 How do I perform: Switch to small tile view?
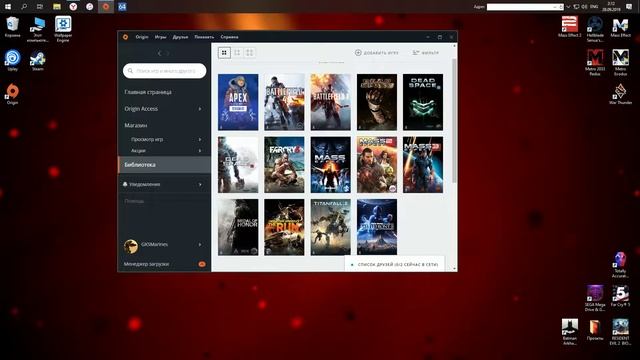coord(224,53)
